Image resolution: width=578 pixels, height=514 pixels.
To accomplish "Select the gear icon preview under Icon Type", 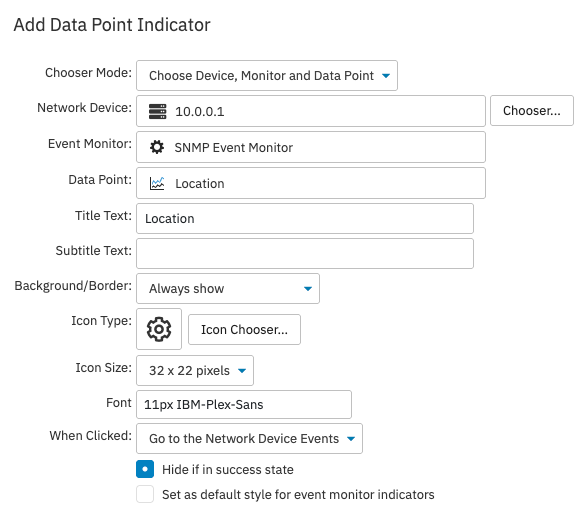I will [159, 329].
